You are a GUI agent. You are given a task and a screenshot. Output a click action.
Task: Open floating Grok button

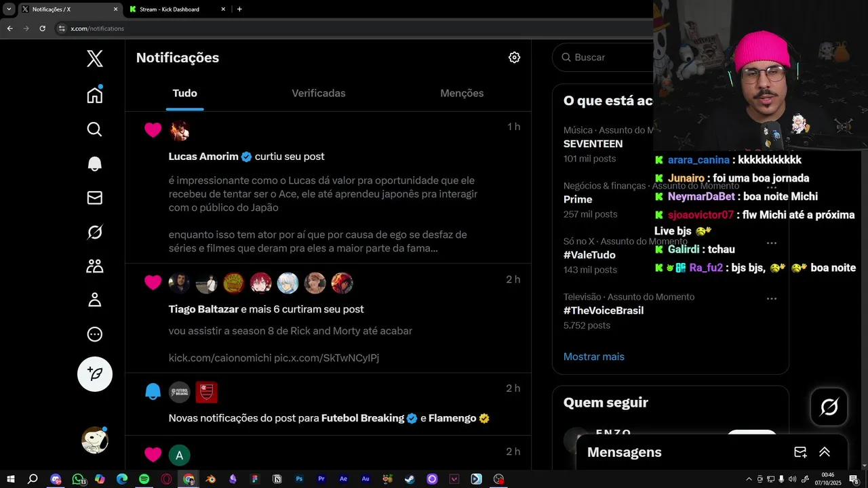click(829, 407)
